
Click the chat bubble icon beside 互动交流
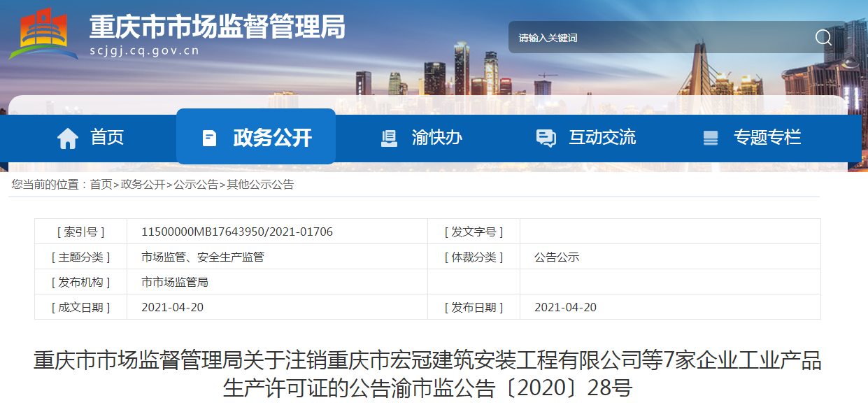click(546, 138)
